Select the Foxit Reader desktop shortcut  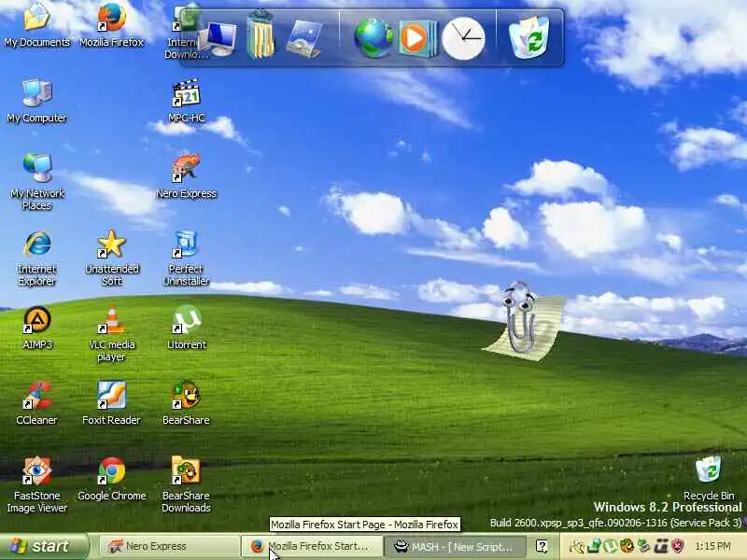point(111,403)
